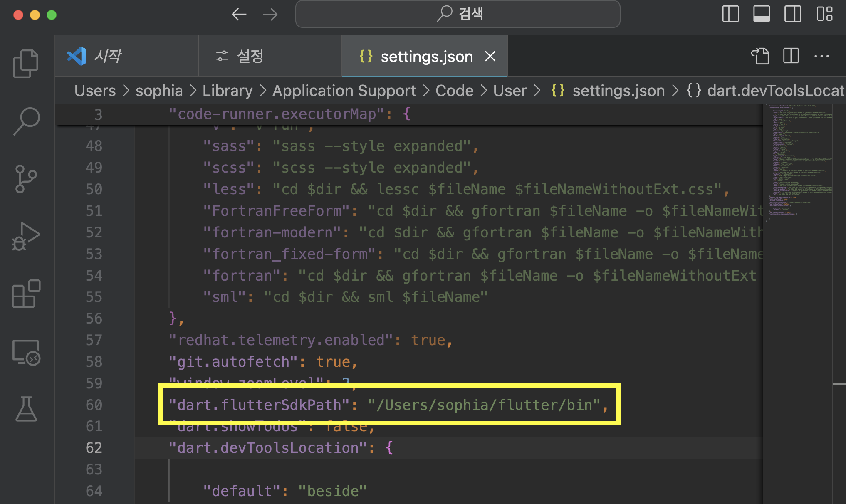Click the 검색 command center search box
Viewport: 846px width, 504px height.
pos(458,14)
